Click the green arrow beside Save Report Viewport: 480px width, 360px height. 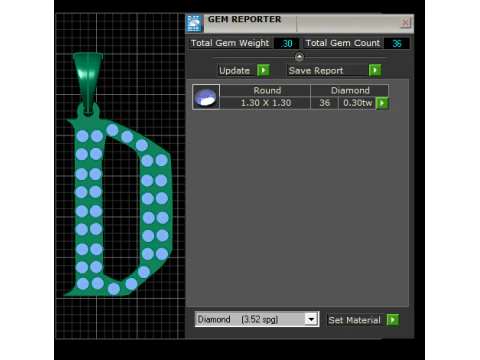[x=375, y=70]
